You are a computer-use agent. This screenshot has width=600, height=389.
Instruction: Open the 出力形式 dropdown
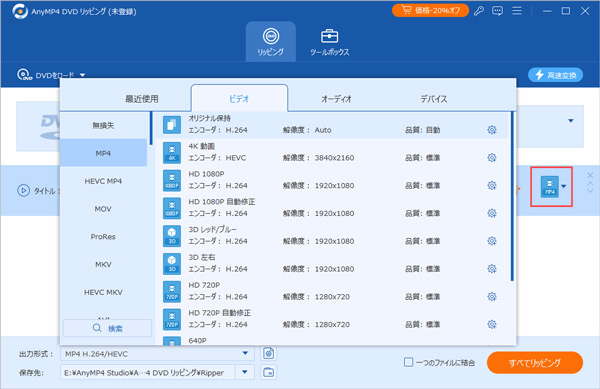[157, 353]
